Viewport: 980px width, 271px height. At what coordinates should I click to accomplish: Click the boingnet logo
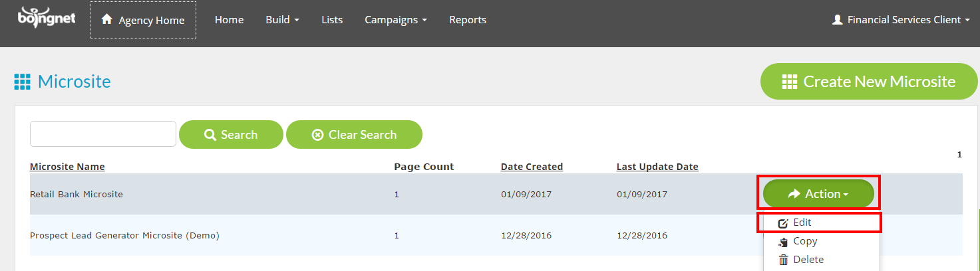pos(47,19)
